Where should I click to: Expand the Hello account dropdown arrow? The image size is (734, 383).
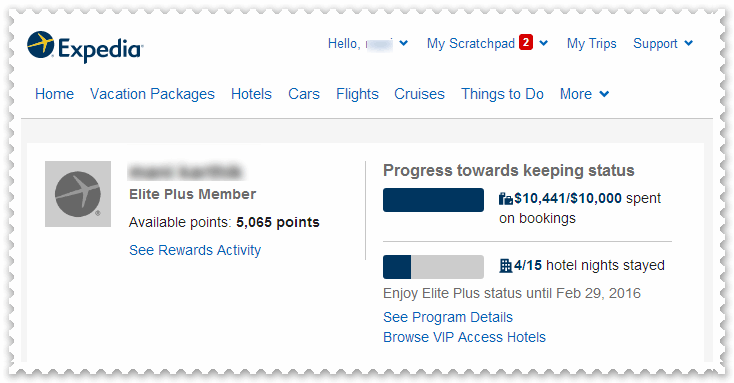point(404,43)
